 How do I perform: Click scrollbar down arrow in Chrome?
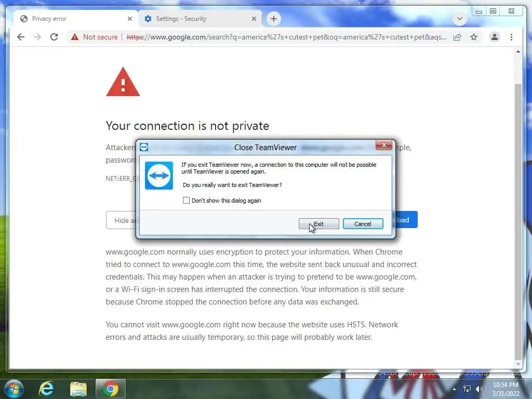518,364
